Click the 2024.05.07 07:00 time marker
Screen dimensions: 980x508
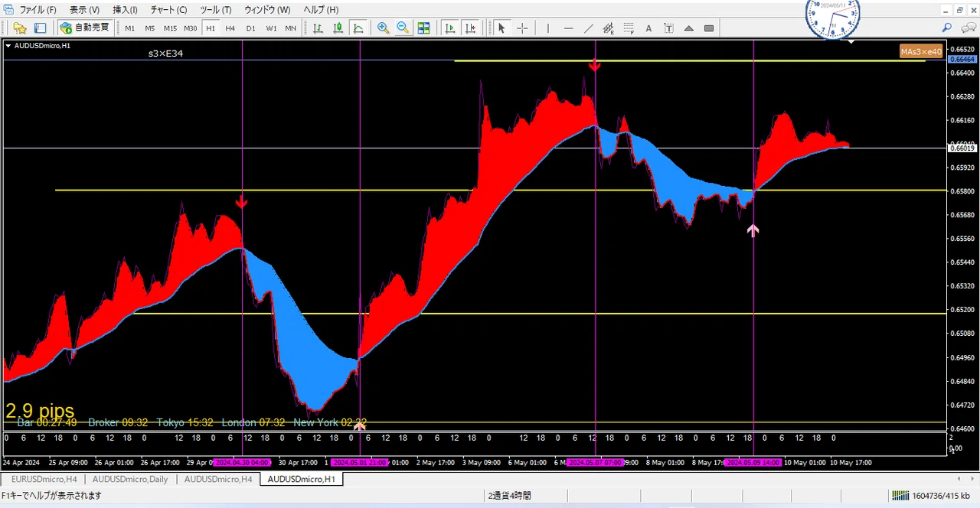tap(595, 463)
